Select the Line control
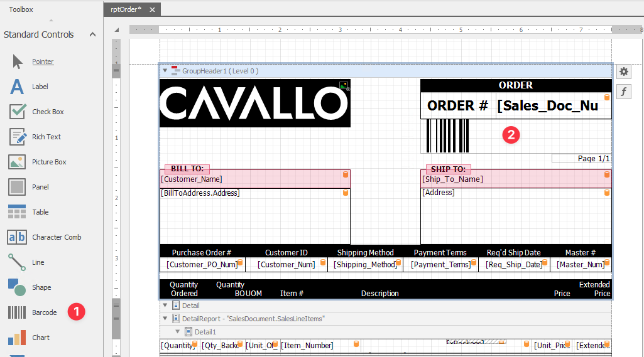Screen dimensions: 644x357 [38, 262]
